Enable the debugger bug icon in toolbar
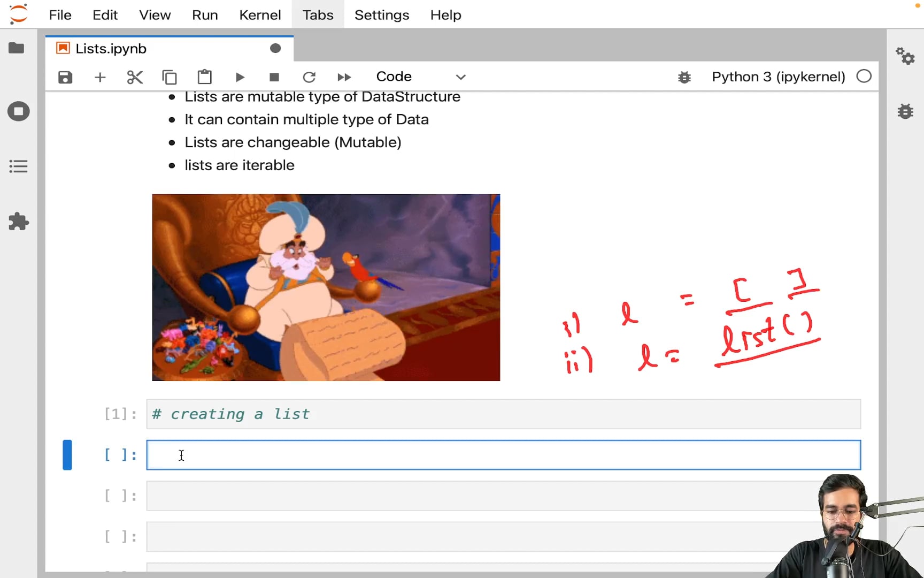 pyautogui.click(x=684, y=77)
